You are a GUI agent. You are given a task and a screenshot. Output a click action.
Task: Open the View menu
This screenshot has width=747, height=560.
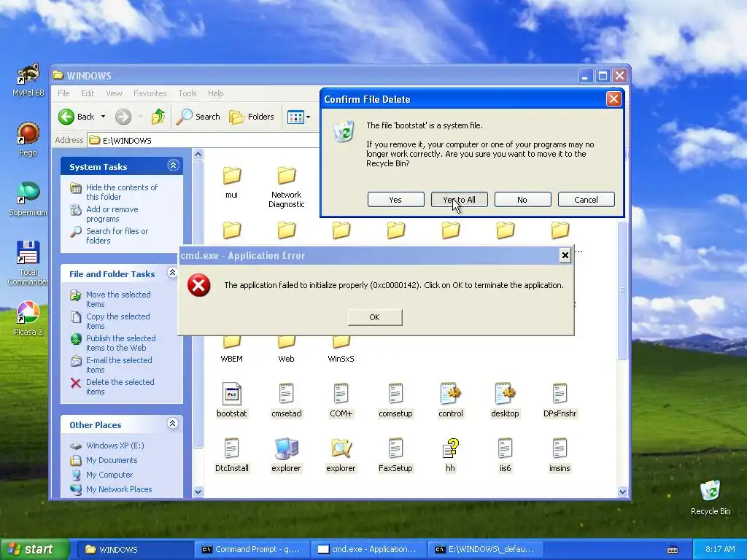pos(114,93)
